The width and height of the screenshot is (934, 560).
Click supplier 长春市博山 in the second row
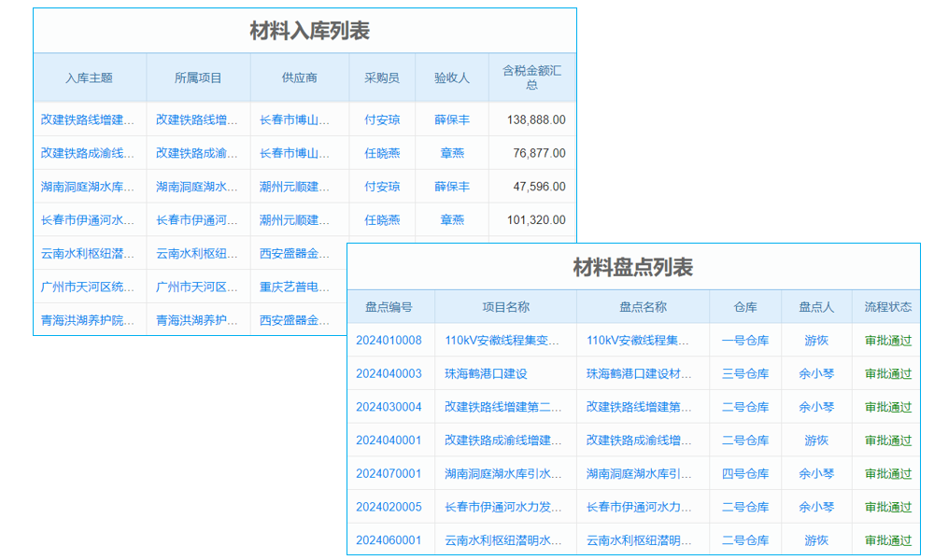(300, 153)
